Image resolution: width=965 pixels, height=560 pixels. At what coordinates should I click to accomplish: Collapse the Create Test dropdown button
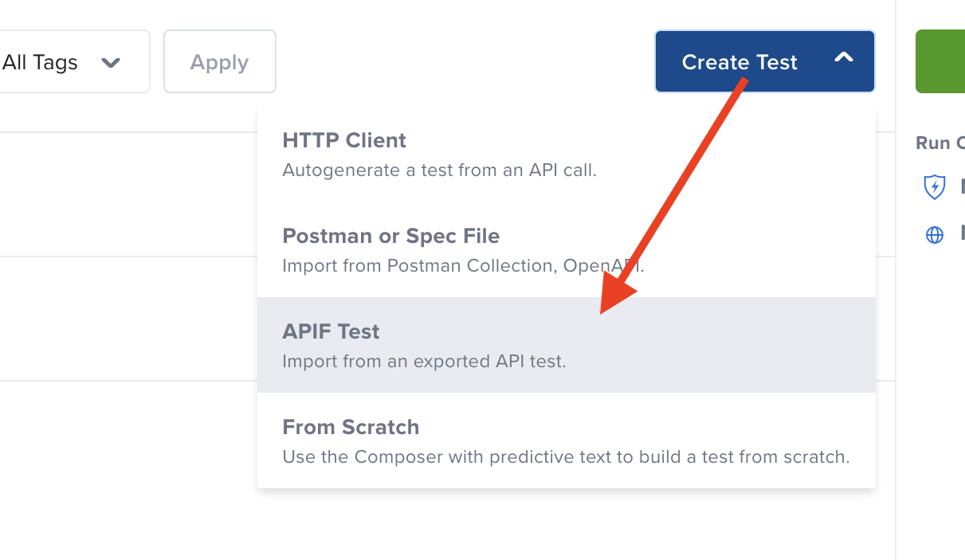(763, 62)
